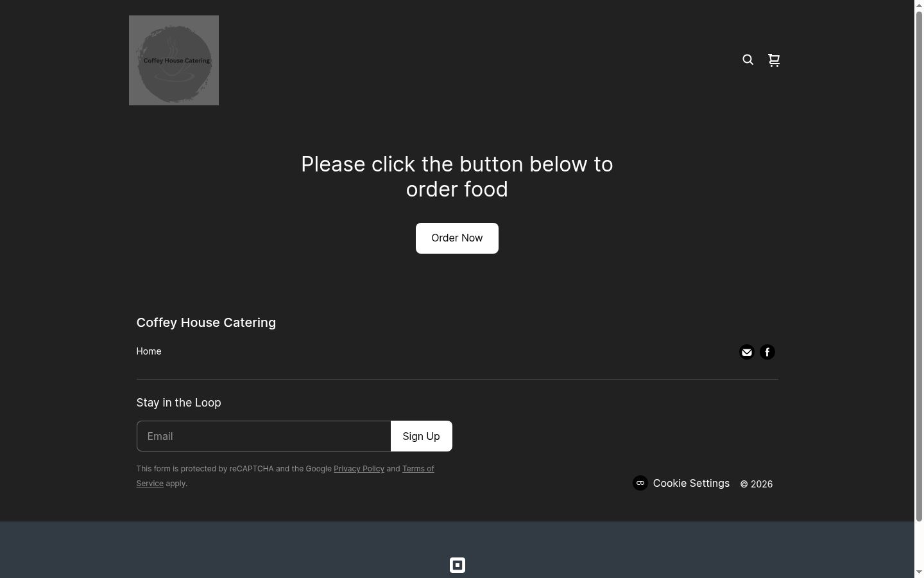Open the Google Privacy Policy link
The height and width of the screenshot is (578, 924).
(x=359, y=469)
